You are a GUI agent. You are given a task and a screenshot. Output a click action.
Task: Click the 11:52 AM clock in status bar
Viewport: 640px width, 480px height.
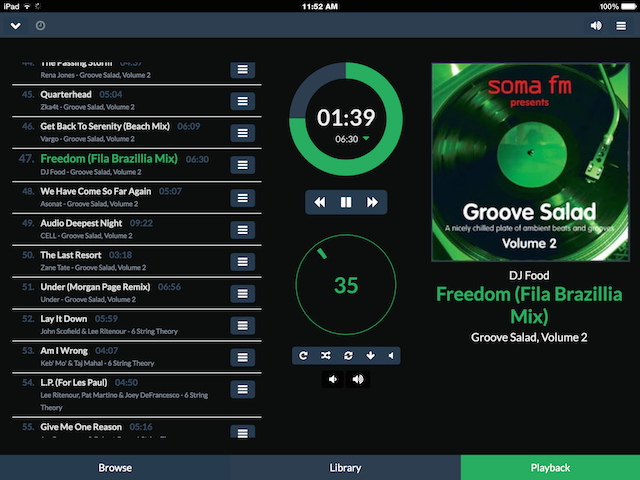click(x=320, y=6)
